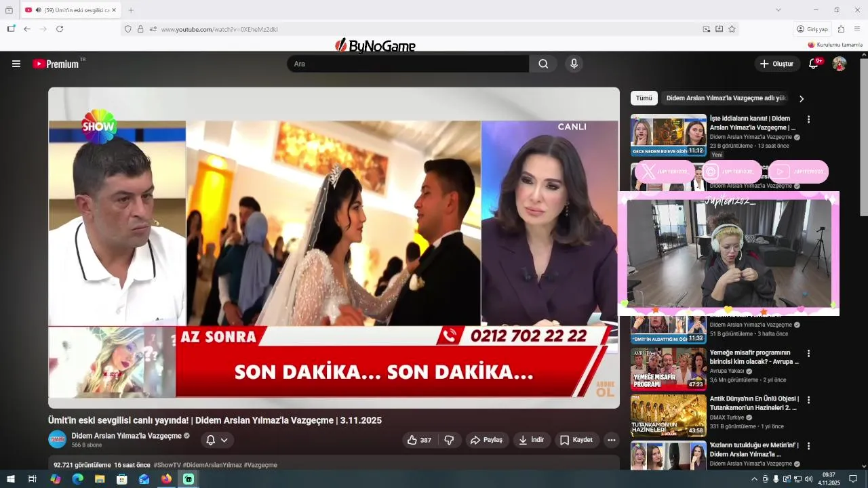
Task: Open the 'Tutankamon'un Hazineleri' video thumbnail
Action: coord(669,415)
